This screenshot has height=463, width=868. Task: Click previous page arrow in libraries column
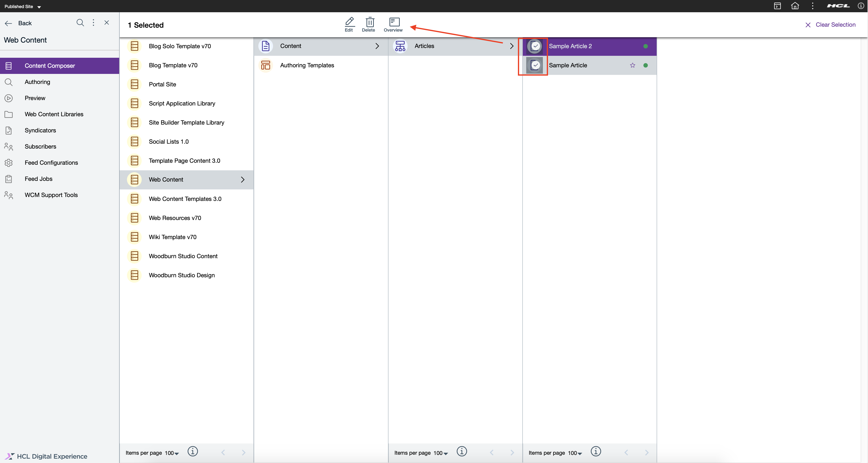point(223,452)
